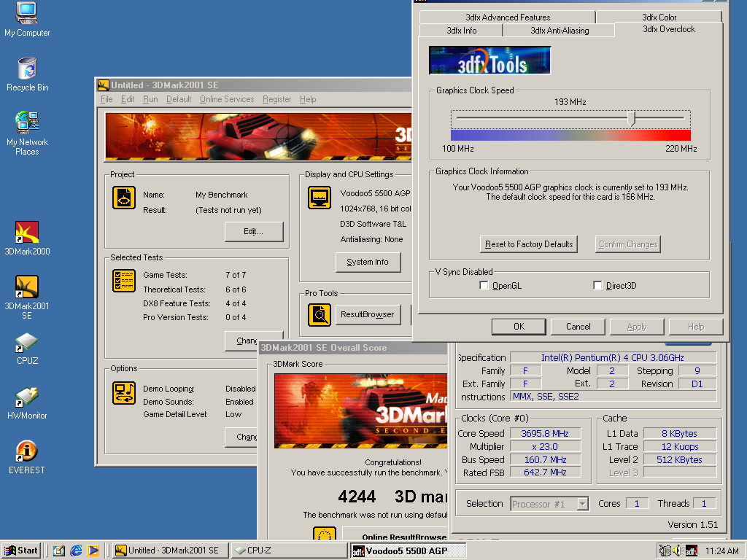Click the Display and CPU Settings monitor icon
Image resolution: width=747 pixels, height=560 pixels.
[320, 198]
